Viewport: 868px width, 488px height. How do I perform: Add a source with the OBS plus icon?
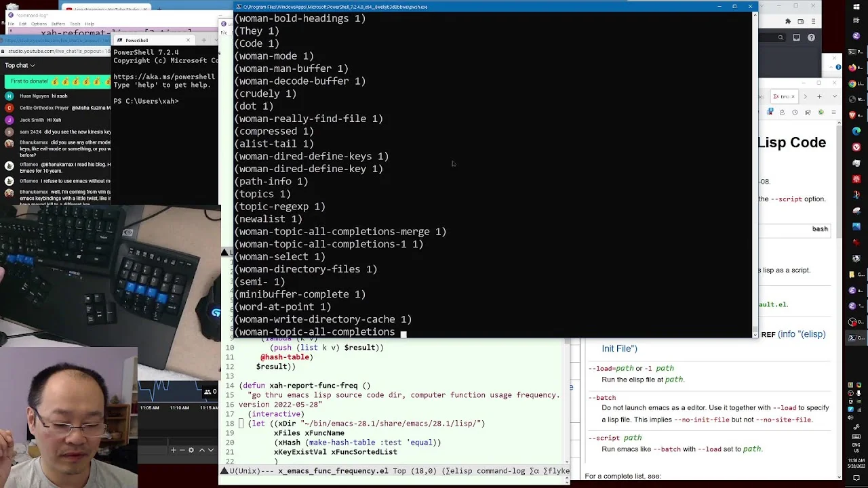pyautogui.click(x=174, y=450)
